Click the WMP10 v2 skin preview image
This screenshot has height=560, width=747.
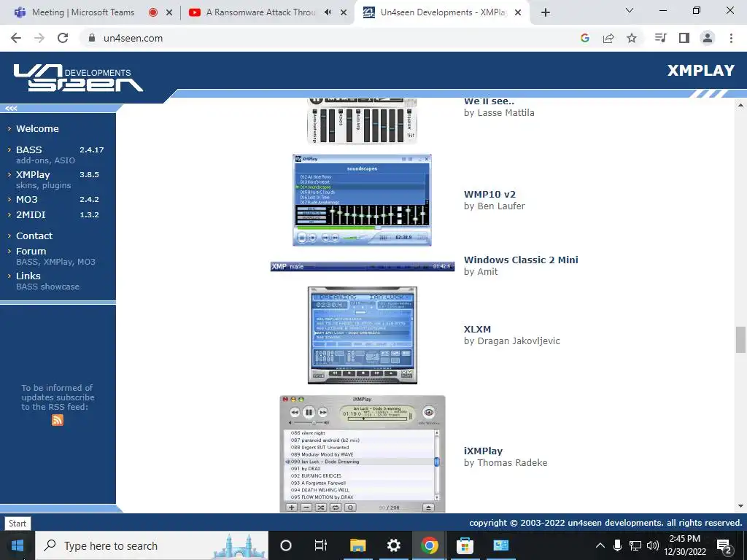(x=362, y=200)
